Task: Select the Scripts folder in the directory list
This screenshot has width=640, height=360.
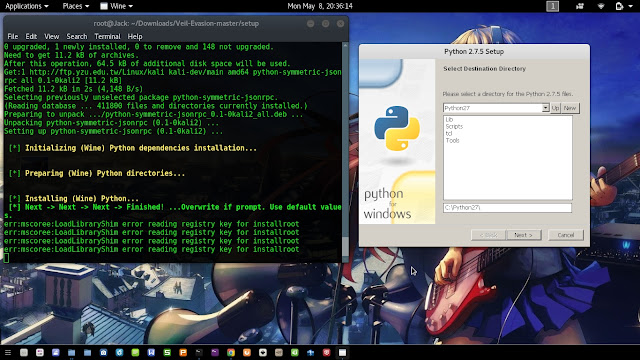Action: pyautogui.click(x=454, y=127)
